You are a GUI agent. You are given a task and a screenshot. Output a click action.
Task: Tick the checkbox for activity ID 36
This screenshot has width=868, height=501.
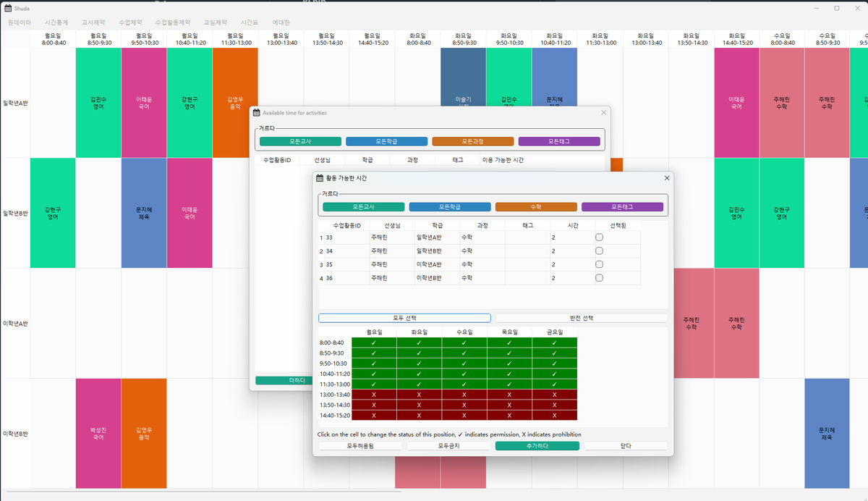click(x=599, y=277)
